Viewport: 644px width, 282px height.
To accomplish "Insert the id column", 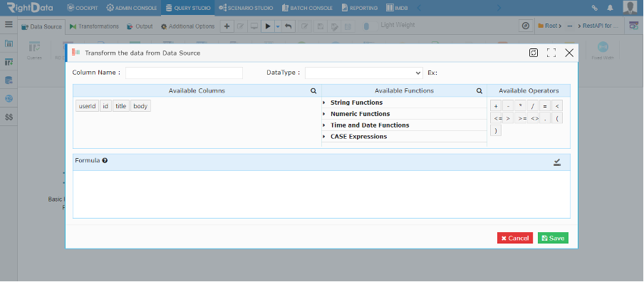I will pos(105,106).
